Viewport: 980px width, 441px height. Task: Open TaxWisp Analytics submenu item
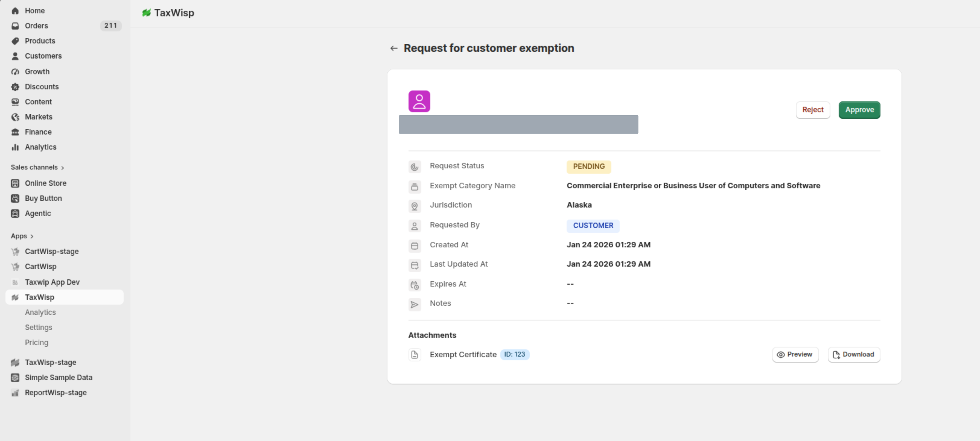coord(40,312)
